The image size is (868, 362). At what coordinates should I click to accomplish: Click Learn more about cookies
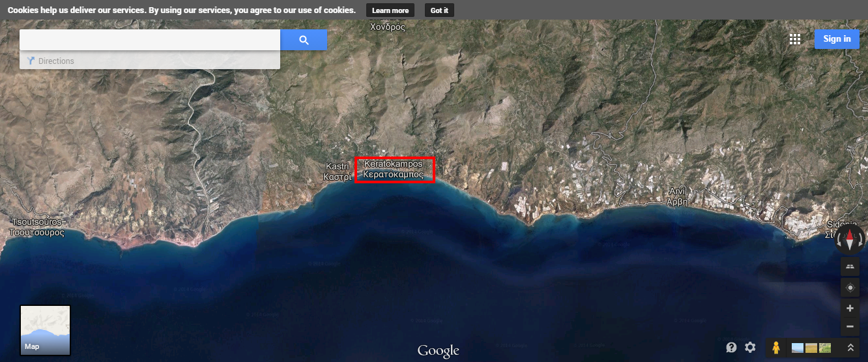[390, 10]
